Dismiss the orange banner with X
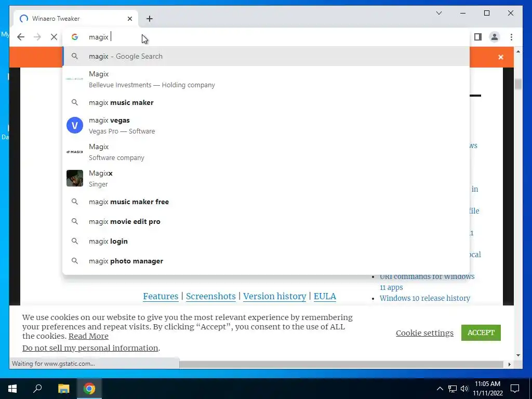This screenshot has height=399, width=532. pyautogui.click(x=501, y=57)
